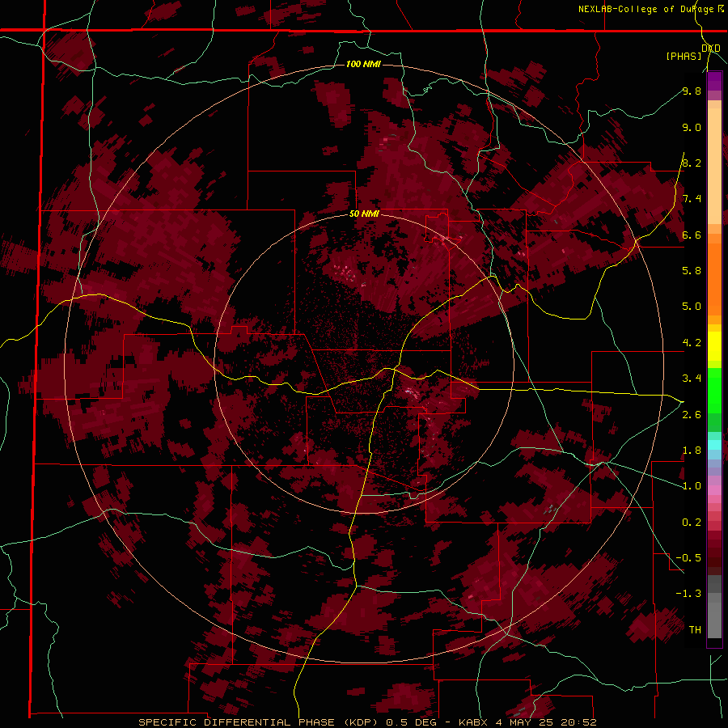The height and width of the screenshot is (728, 728).
Task: Click the bright yellow segment of color bar
Action: tap(714, 346)
